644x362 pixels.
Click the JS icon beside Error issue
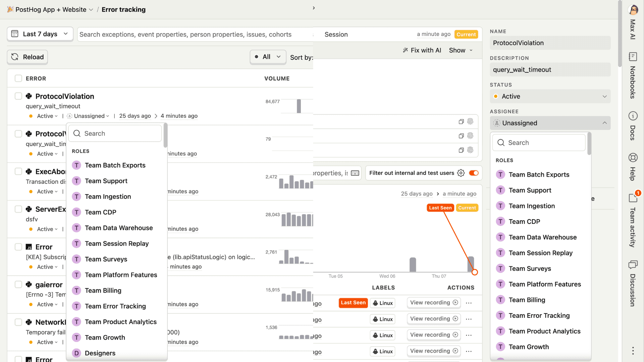[29, 247]
